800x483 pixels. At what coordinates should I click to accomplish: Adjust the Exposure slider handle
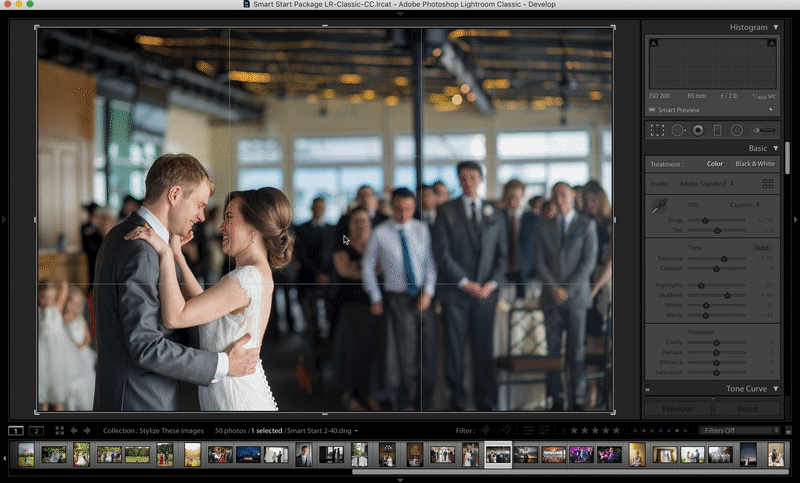tap(725, 258)
